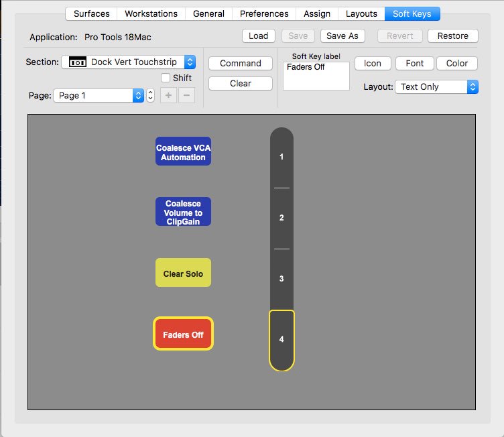Open the Preferences tab

point(264,14)
